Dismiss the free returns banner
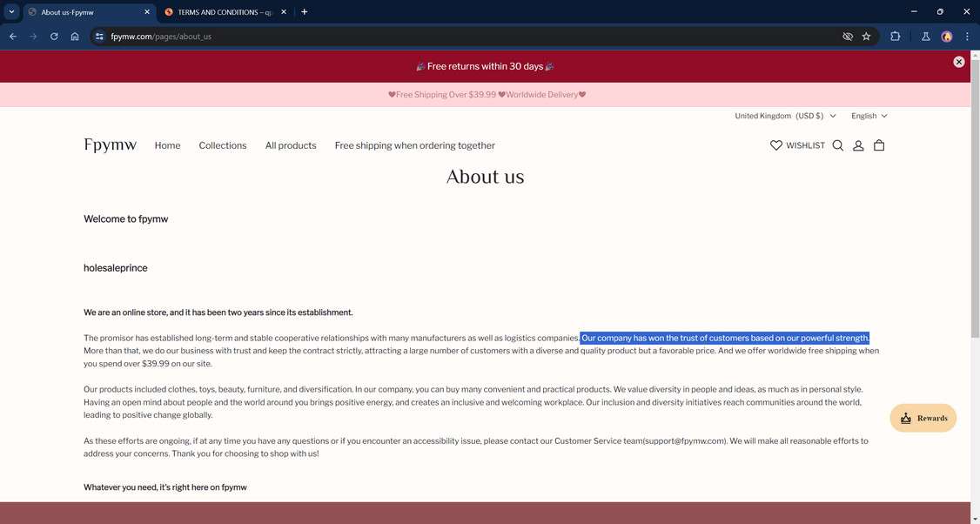The image size is (980, 524). point(958,62)
